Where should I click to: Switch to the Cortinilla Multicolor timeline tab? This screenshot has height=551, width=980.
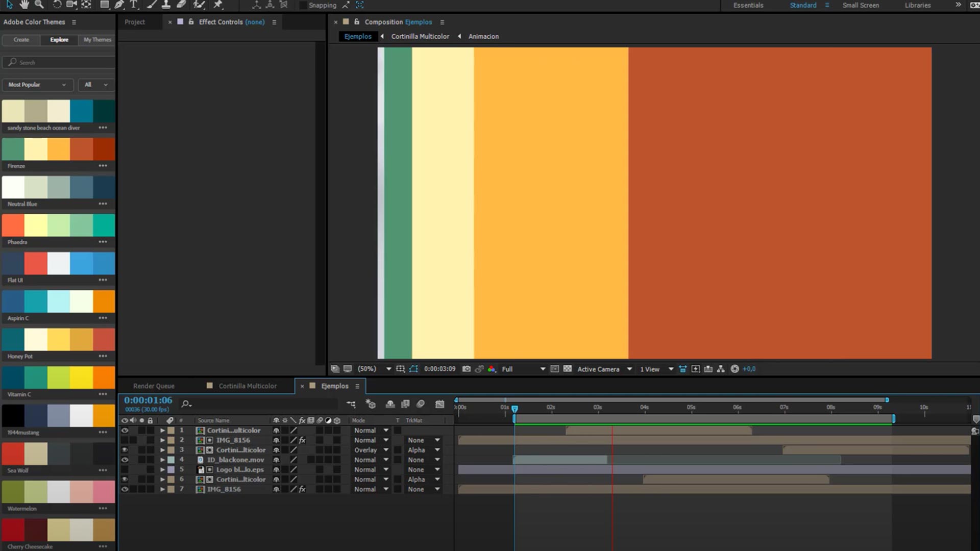point(247,386)
